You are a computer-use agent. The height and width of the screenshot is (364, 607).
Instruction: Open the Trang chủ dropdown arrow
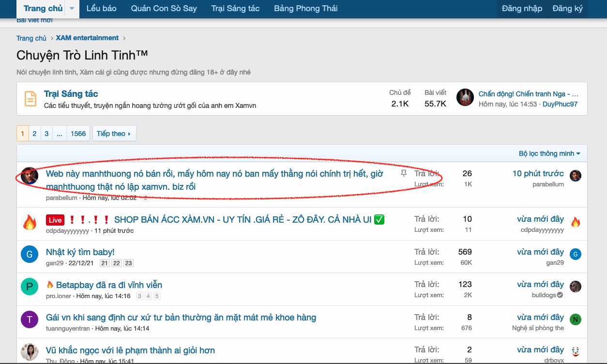(72, 9)
